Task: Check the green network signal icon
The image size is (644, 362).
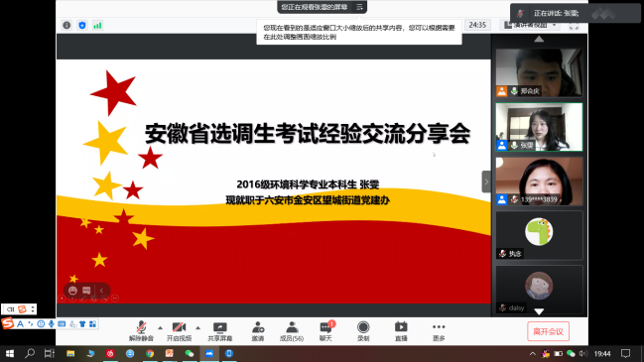Action: coord(97,26)
